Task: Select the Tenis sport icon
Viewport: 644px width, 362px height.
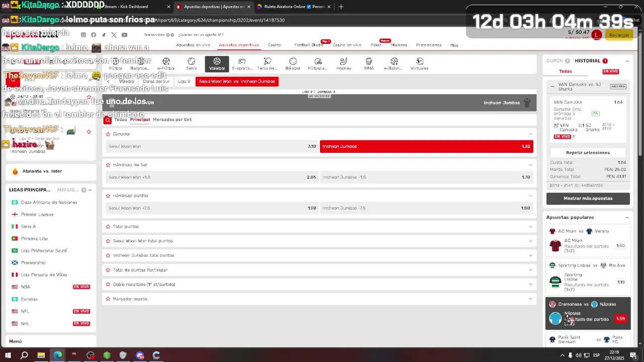Action: point(191,64)
